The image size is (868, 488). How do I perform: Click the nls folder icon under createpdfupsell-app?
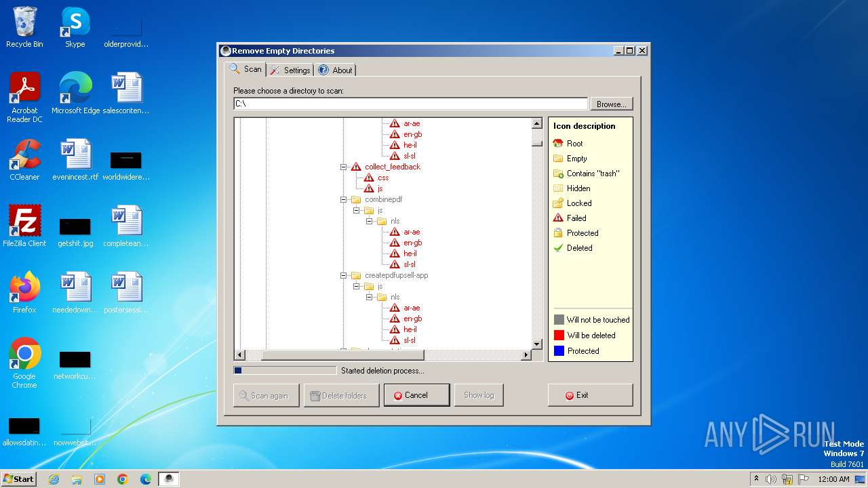point(382,297)
